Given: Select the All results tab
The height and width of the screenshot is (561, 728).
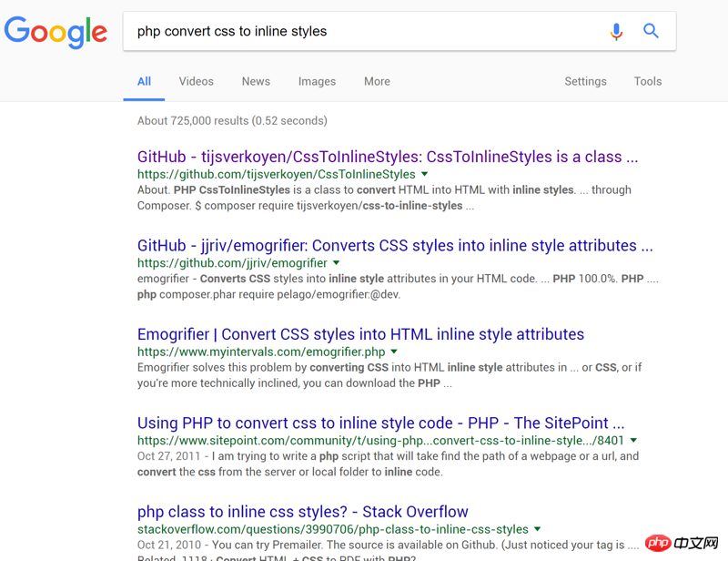Looking at the screenshot, I should tap(144, 81).
